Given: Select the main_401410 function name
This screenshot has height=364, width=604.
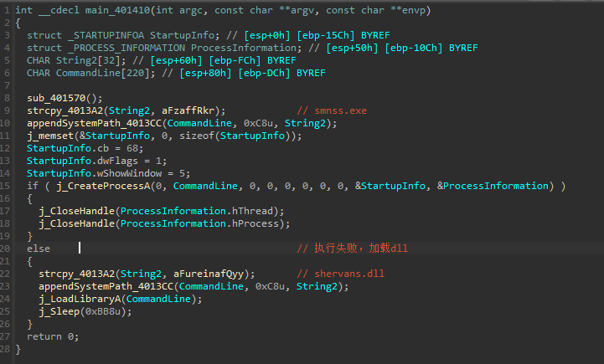Looking at the screenshot, I should point(117,10).
